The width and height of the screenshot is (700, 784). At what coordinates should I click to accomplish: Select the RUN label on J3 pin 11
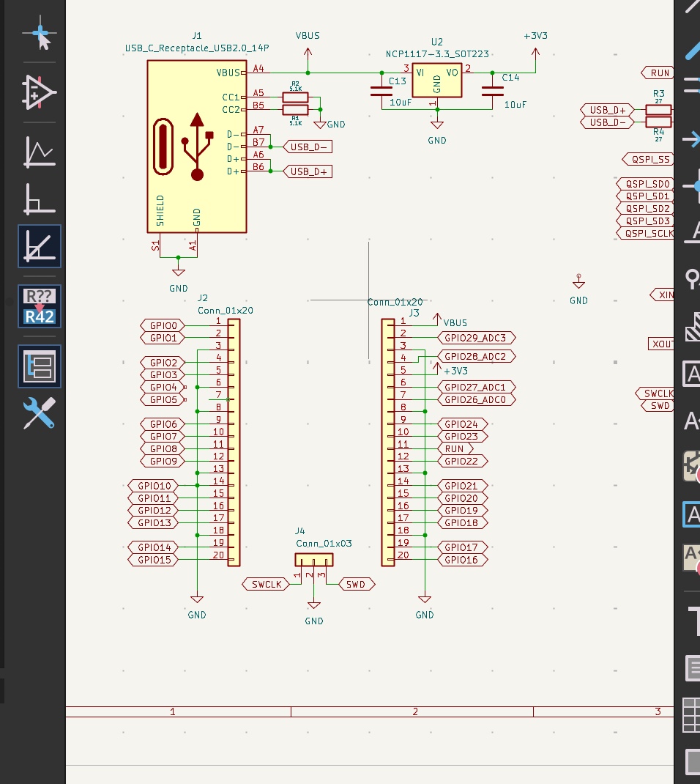click(x=454, y=448)
